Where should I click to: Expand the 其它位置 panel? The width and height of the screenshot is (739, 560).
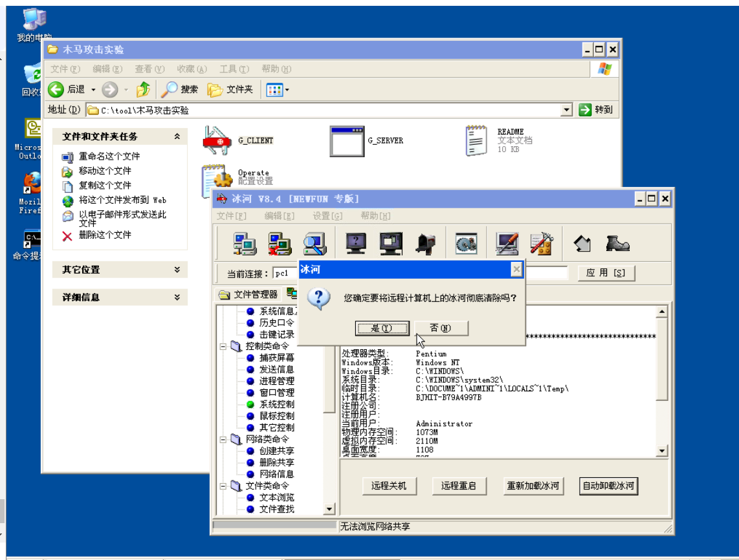[177, 270]
